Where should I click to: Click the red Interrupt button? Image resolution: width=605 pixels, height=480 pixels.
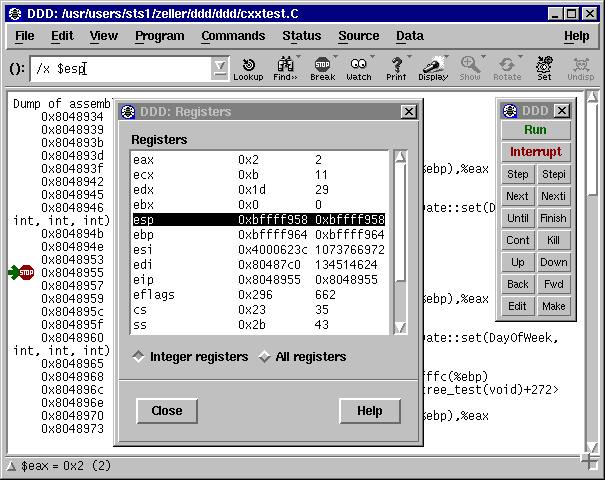(x=536, y=152)
